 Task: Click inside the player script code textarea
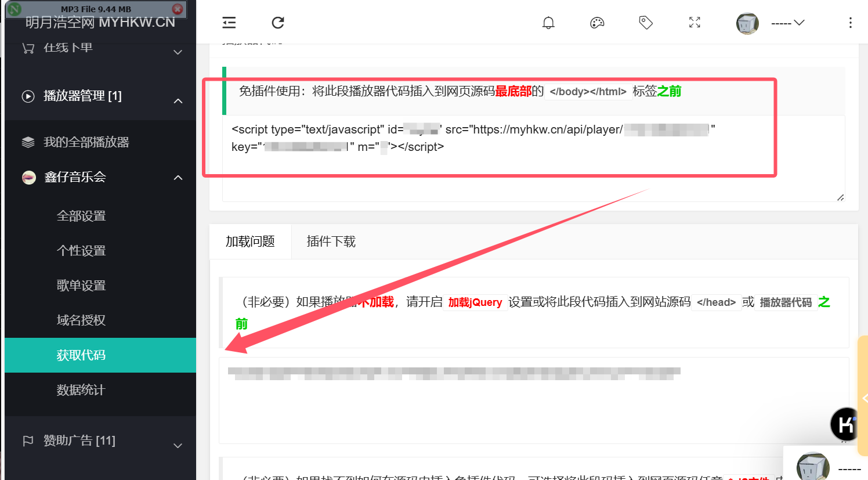tap(533, 158)
